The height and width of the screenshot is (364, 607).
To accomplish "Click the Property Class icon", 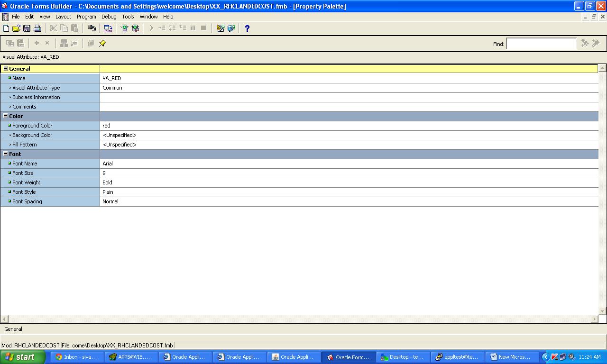I will coord(64,43).
